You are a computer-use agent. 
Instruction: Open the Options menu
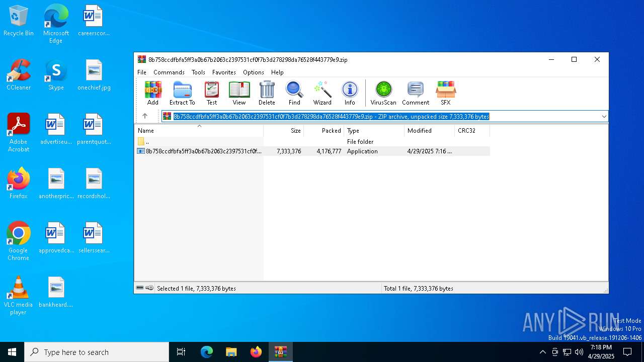pyautogui.click(x=254, y=72)
